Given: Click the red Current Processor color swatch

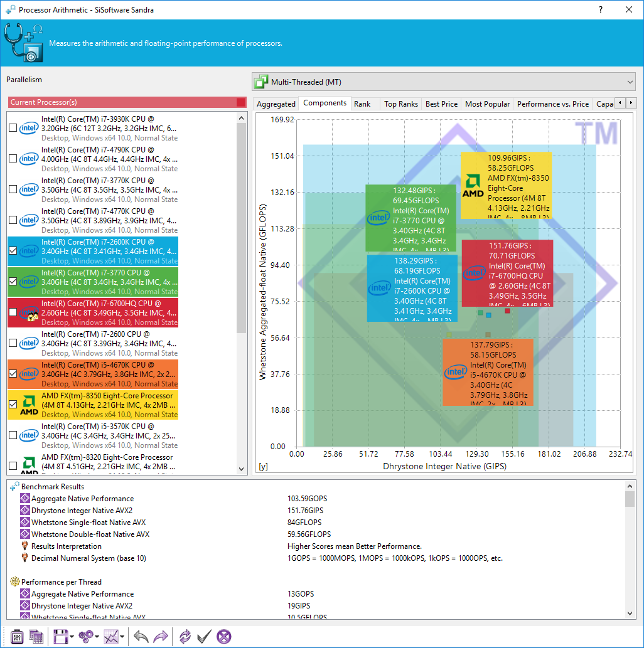Looking at the screenshot, I should tap(241, 102).
